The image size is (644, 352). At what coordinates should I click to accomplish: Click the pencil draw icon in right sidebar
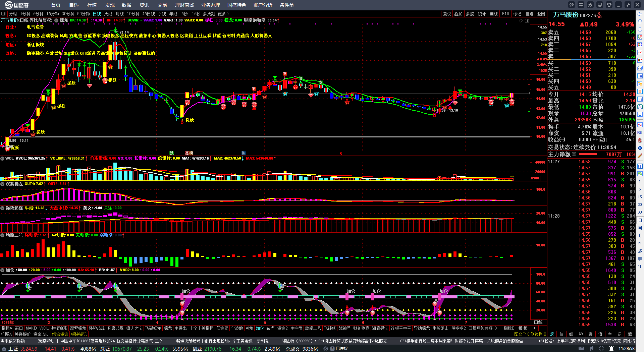point(640,156)
